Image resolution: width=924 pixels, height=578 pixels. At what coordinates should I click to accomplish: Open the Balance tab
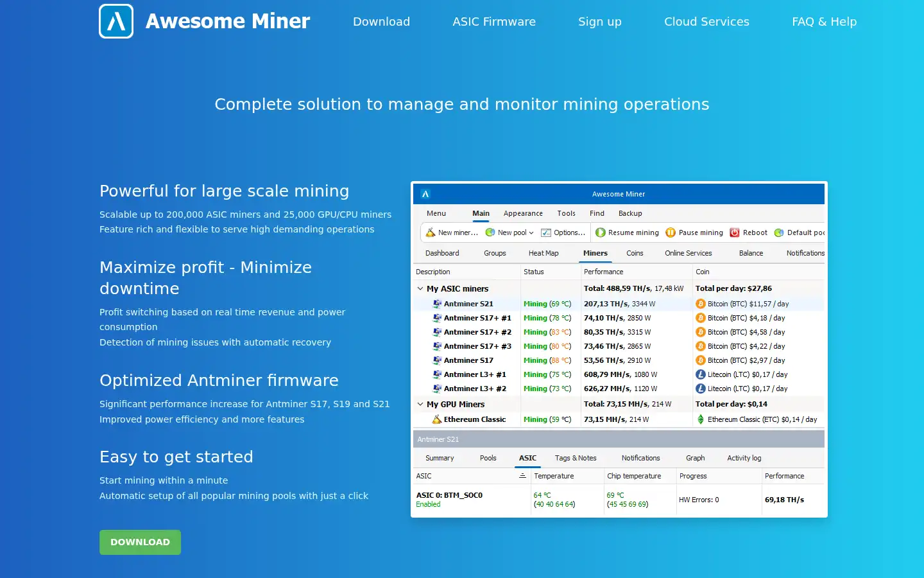coord(751,253)
